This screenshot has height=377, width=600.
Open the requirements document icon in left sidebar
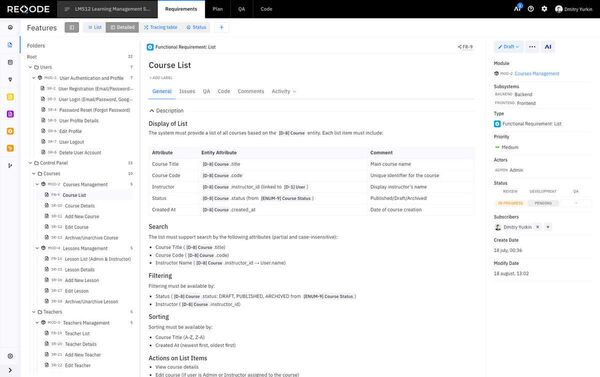[10, 45]
